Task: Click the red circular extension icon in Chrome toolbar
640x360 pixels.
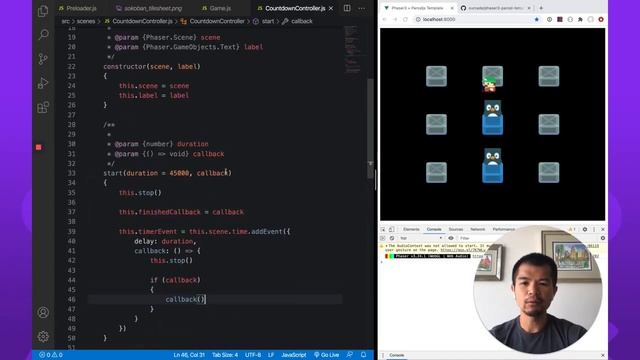Action: pos(601,19)
